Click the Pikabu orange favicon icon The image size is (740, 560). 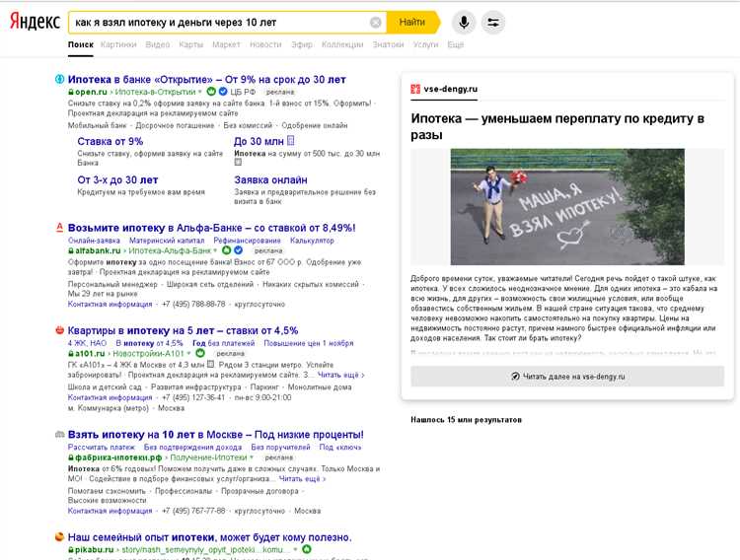coord(59,537)
